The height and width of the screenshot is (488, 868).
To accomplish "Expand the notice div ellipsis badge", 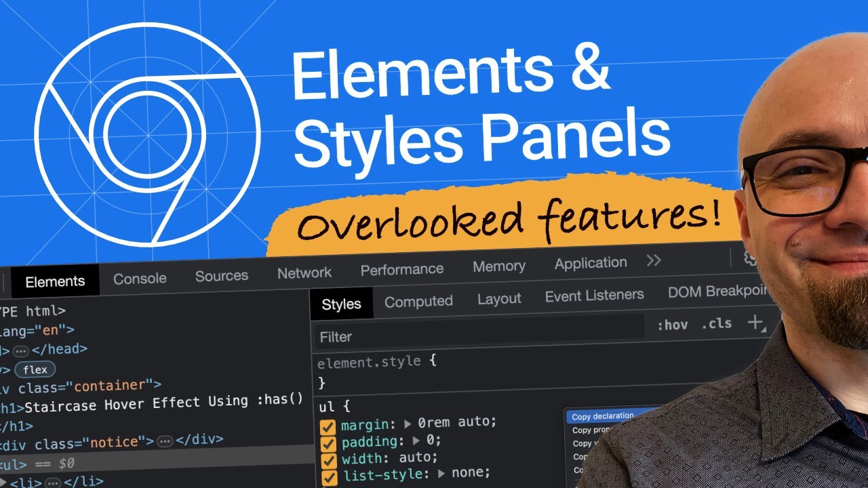I will [x=165, y=441].
